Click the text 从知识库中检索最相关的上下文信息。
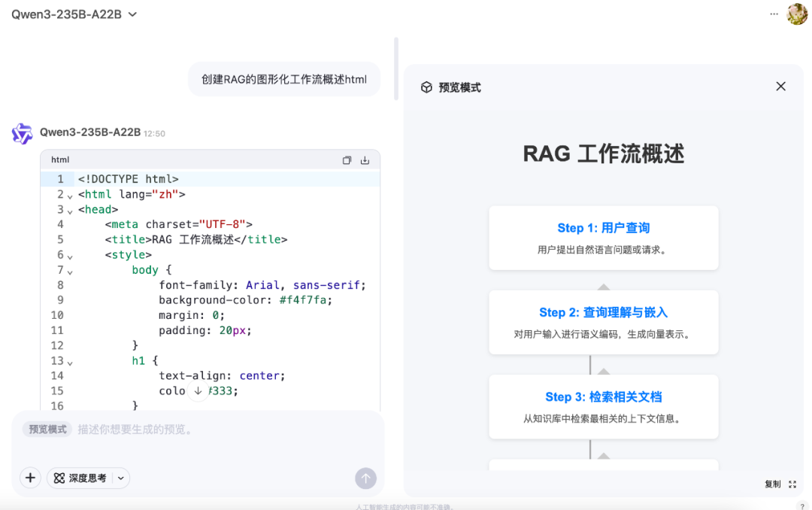 (x=603, y=419)
